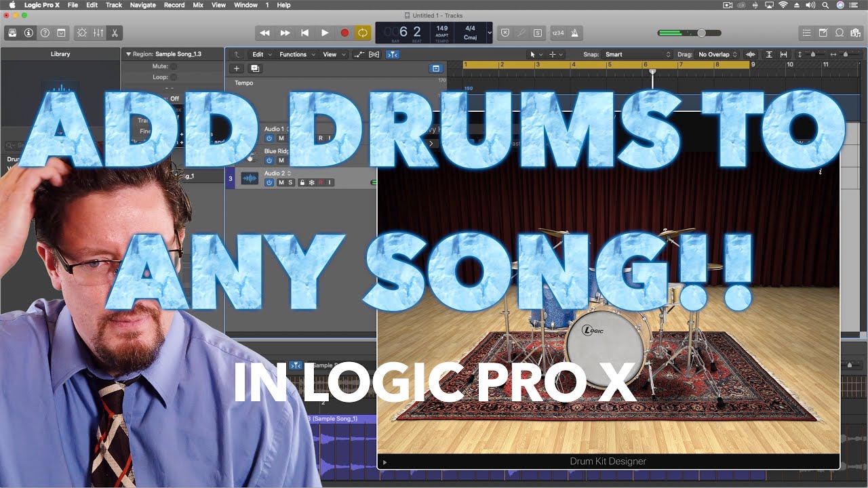Click the horizontal zoom slider

[845, 54]
